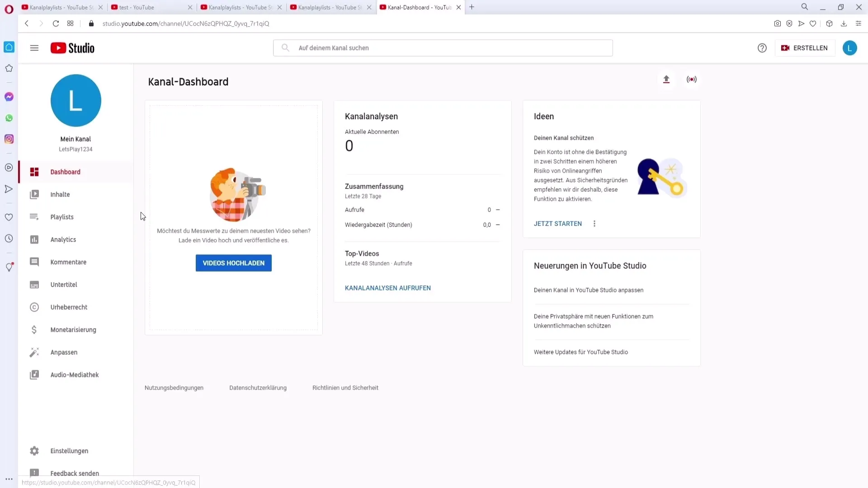Click JETZT STARTEN button

click(x=557, y=224)
